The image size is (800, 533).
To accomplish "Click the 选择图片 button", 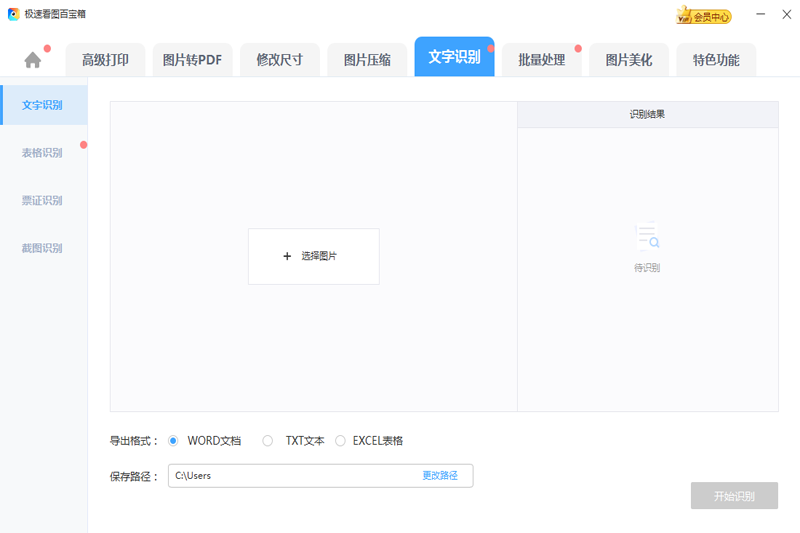I will [x=313, y=256].
